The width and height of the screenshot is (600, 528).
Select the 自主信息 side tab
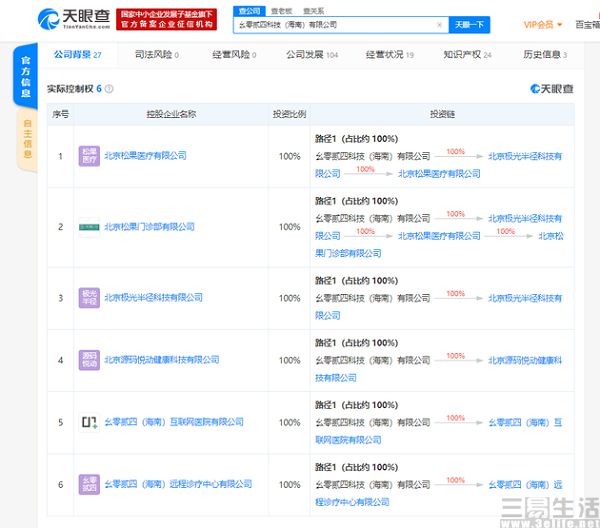coord(27,138)
